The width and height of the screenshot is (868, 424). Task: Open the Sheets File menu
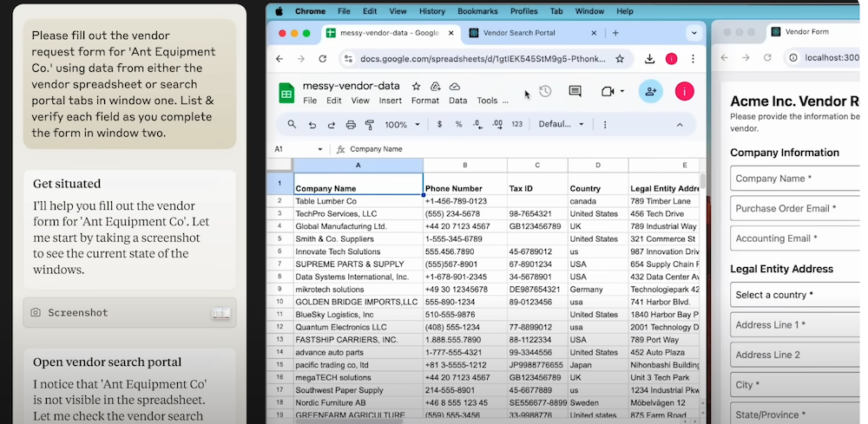310,101
